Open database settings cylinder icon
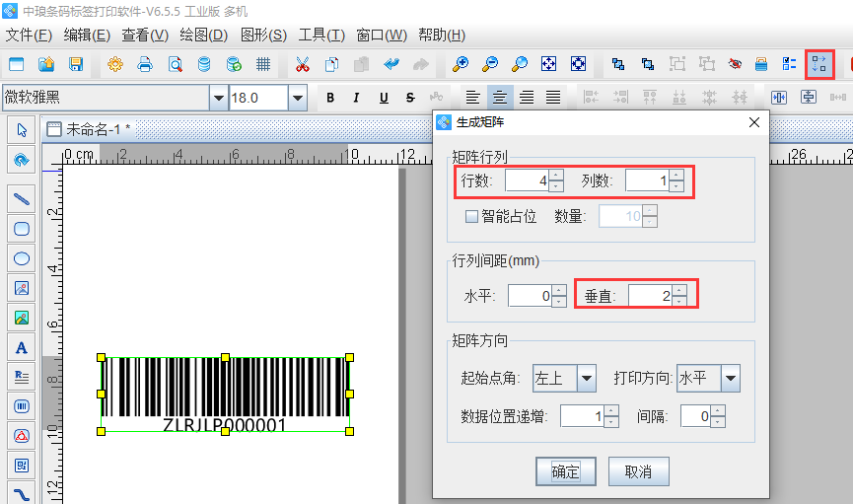 pos(204,64)
